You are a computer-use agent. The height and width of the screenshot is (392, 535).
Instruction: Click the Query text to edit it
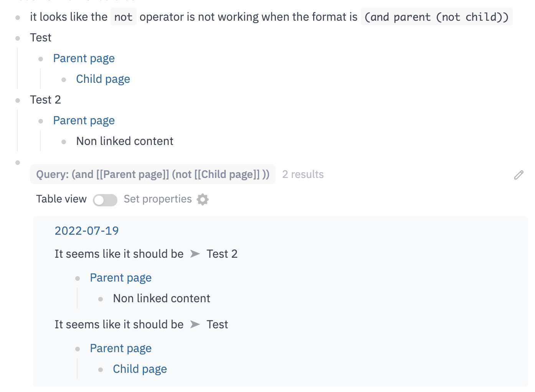click(153, 174)
